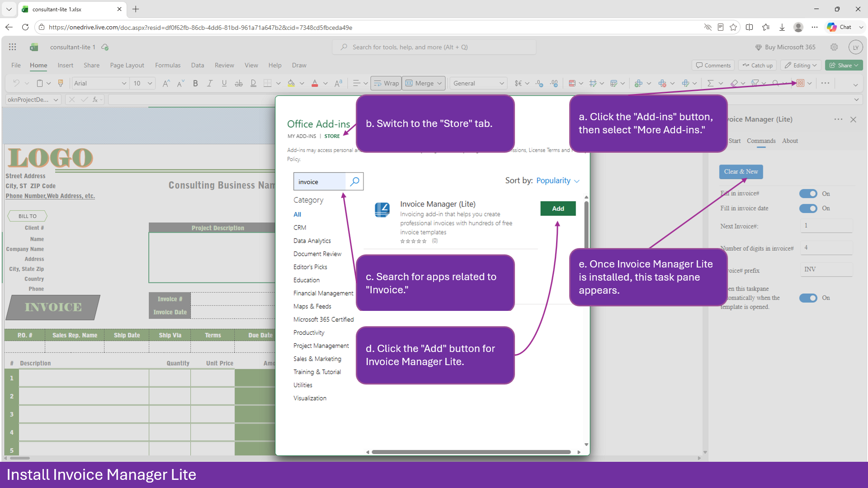Click the Increase Decimal icon

539,83
